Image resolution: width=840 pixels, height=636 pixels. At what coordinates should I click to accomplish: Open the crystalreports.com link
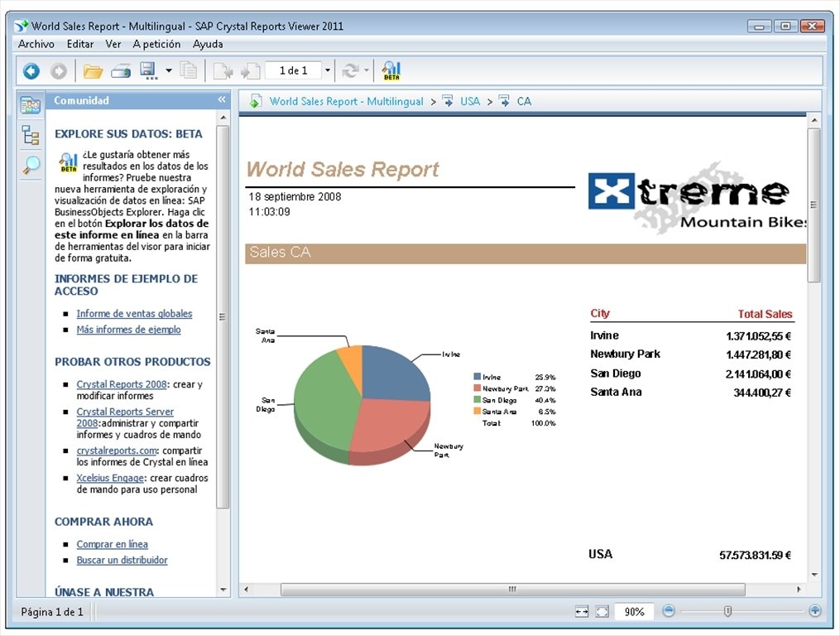116,451
